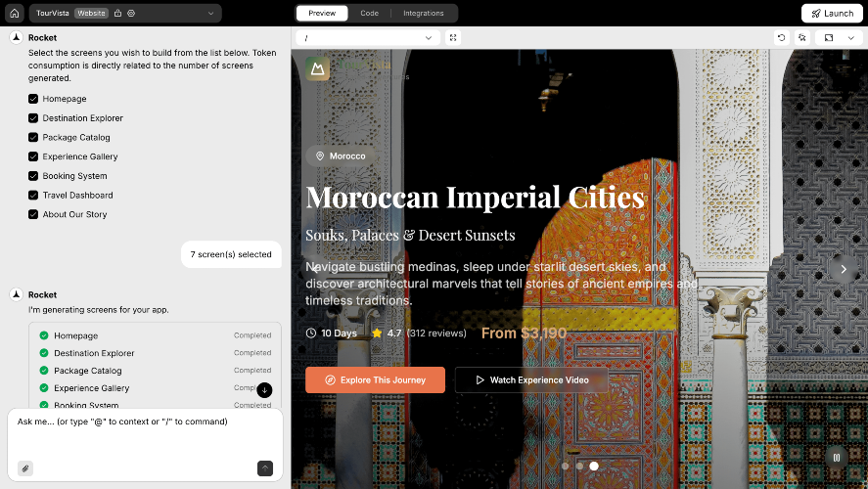Click the 'From $3,190' price
Viewport: 868px width, 489px height.
click(524, 333)
